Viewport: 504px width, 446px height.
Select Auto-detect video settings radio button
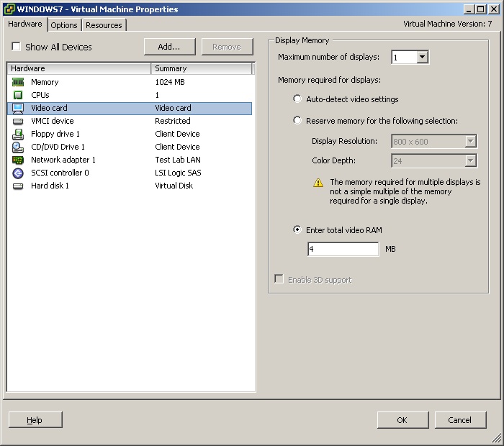point(297,99)
